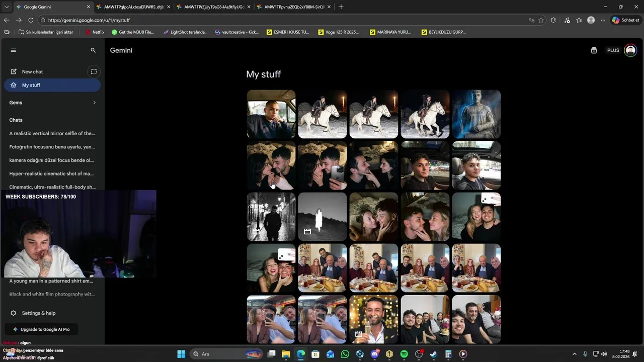Click the sidebar search magnifier icon
Screen dimensions: 644x362
[93, 50]
